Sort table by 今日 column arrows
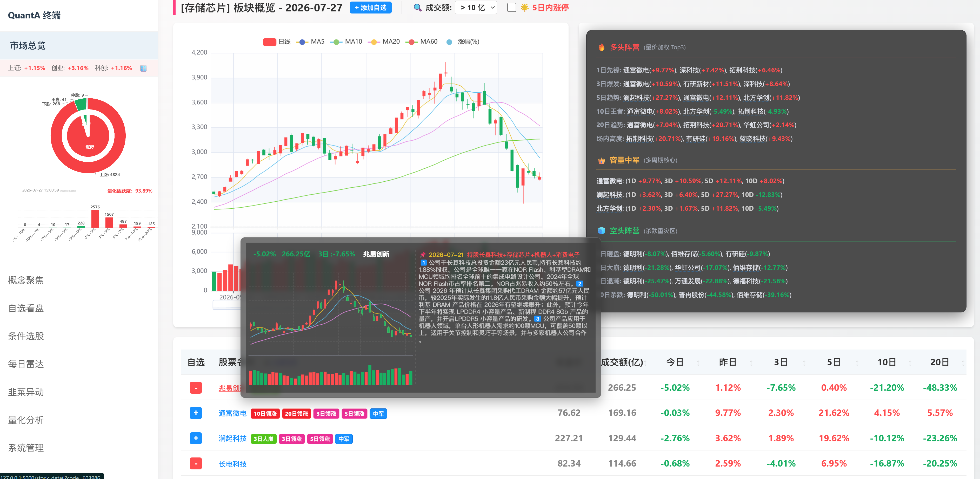Image resolution: width=980 pixels, height=479 pixels. pos(698,363)
